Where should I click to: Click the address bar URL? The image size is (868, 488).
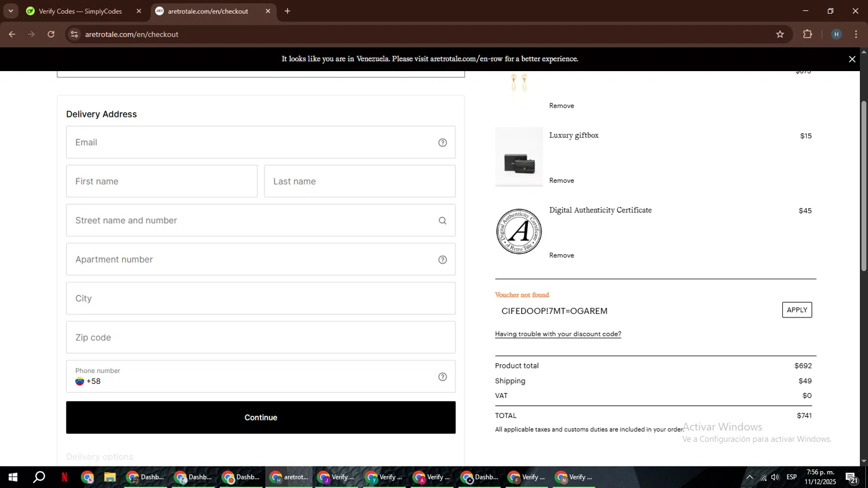click(x=131, y=34)
